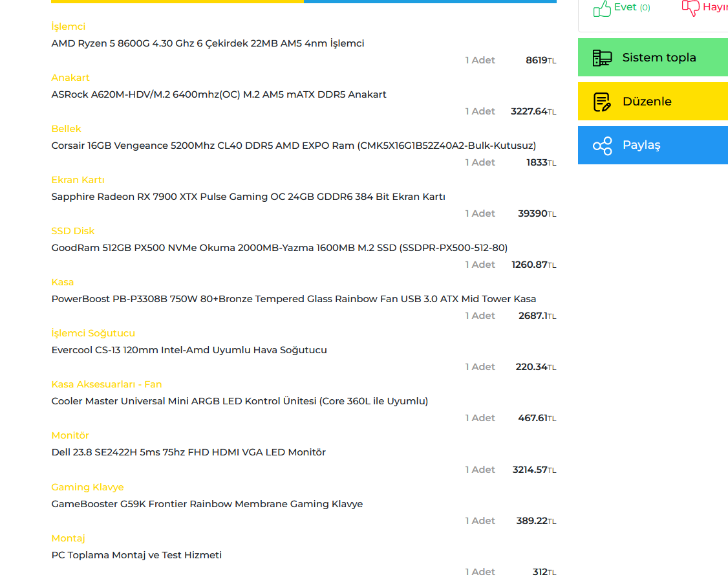Select PC Toplama Montaj ve Test Hizmeti
728x579 pixels.
pyautogui.click(x=136, y=555)
